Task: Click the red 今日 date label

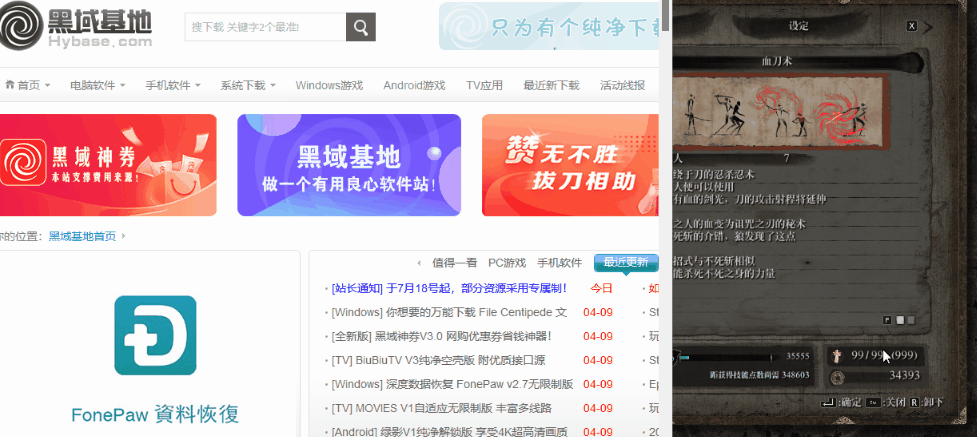Action: [x=601, y=288]
